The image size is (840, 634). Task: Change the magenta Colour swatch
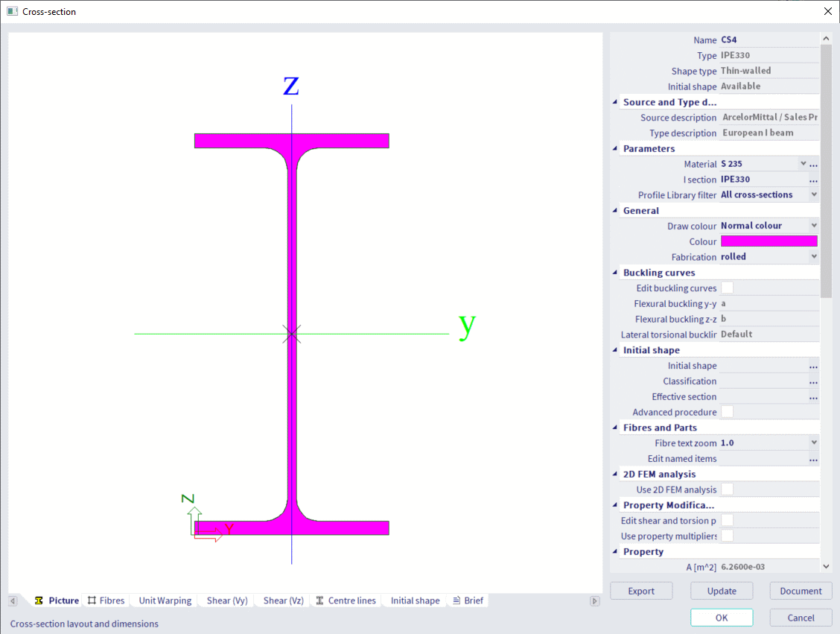pos(769,240)
